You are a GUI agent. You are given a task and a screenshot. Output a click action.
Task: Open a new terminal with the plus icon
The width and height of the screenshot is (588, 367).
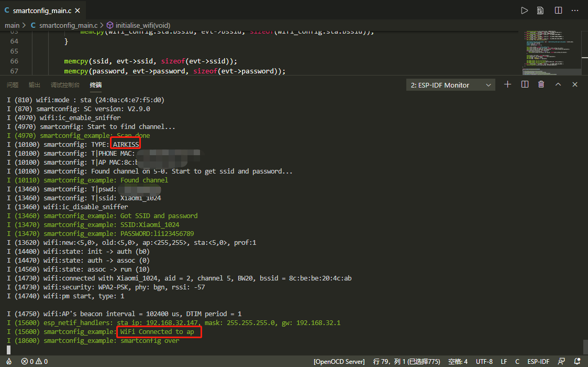point(507,84)
